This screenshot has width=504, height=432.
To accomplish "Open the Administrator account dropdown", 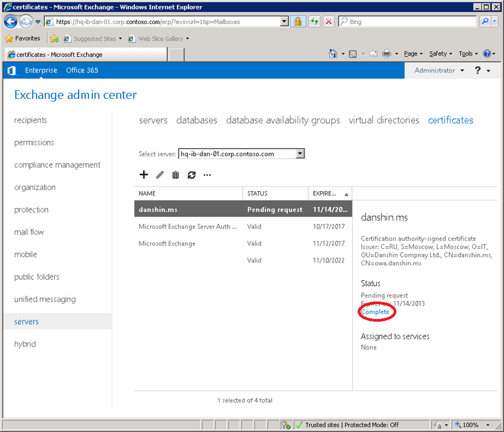I will click(x=462, y=70).
